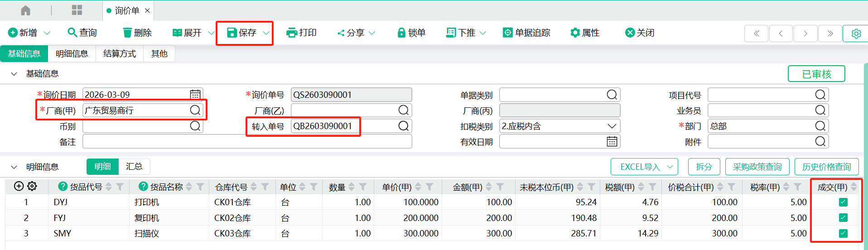Viewport: 868px width, 250px height.
Task: Switch to the settlement method tab
Action: pyautogui.click(x=120, y=53)
